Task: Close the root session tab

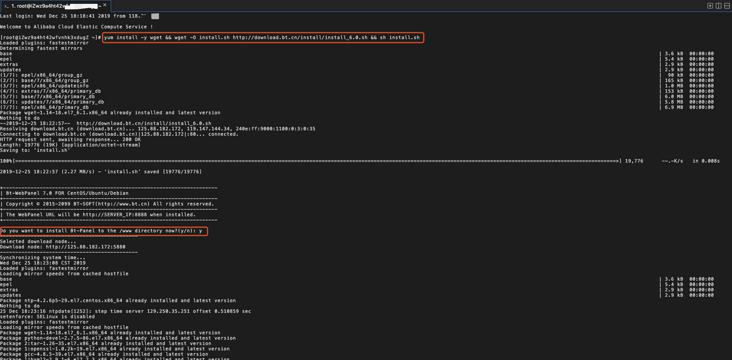Action: (106, 6)
